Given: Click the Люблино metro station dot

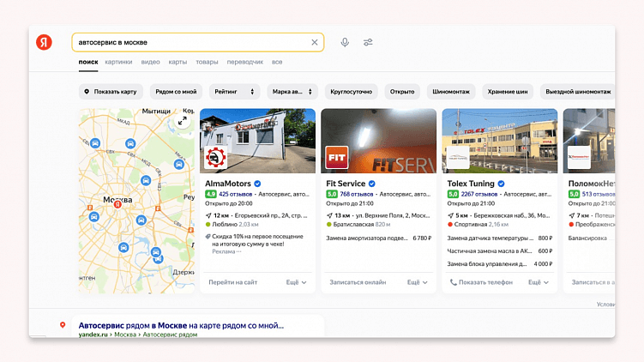Looking at the screenshot, I should tap(208, 225).
